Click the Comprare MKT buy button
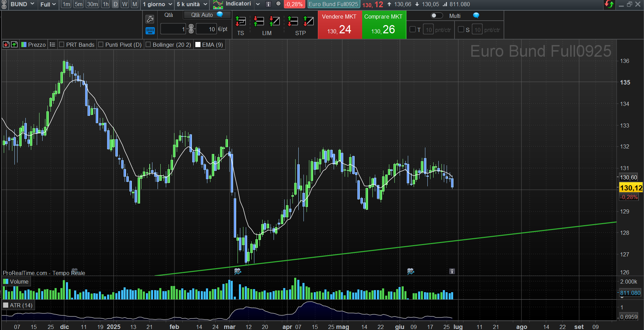The width and height of the screenshot is (644, 330). coord(383,25)
